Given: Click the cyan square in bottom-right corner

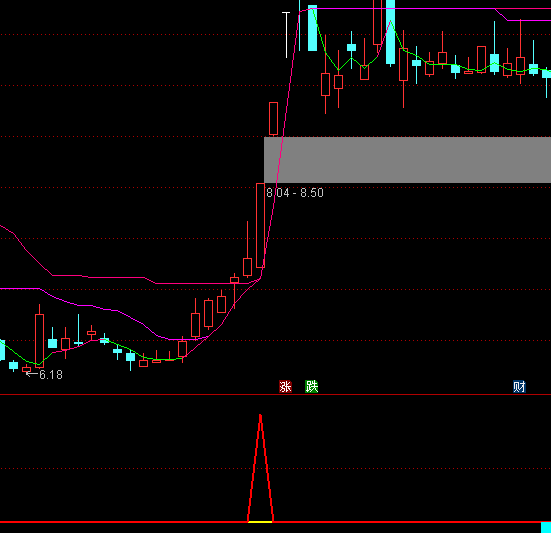Looking at the screenshot, I should pyautogui.click(x=546, y=528).
